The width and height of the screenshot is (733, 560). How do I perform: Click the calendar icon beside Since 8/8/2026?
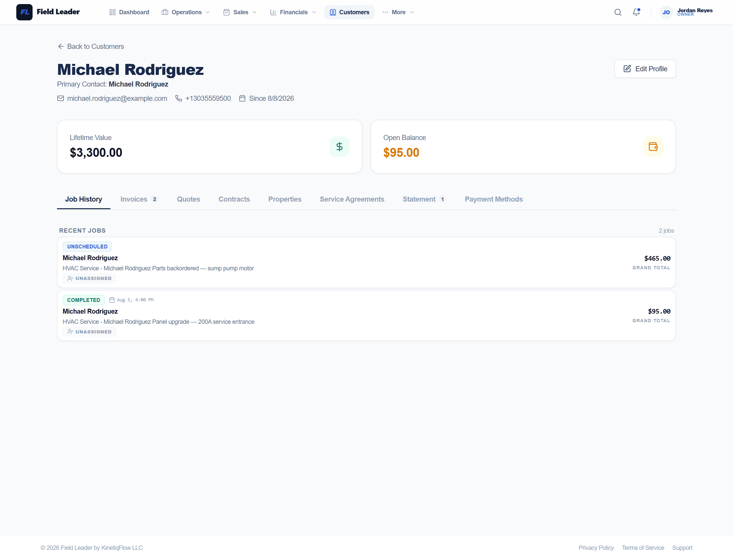[x=242, y=98]
